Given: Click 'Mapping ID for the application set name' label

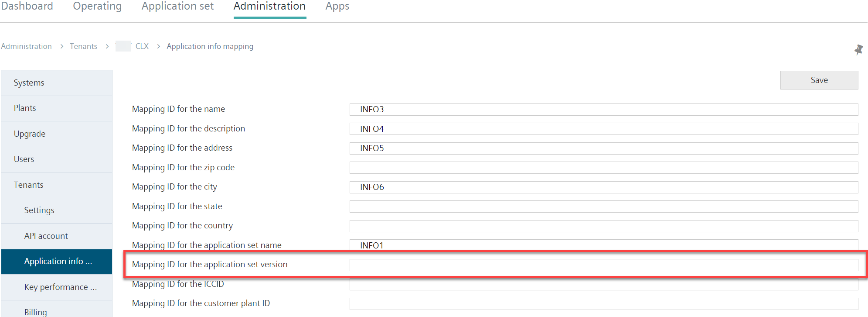Looking at the screenshot, I should 207,245.
